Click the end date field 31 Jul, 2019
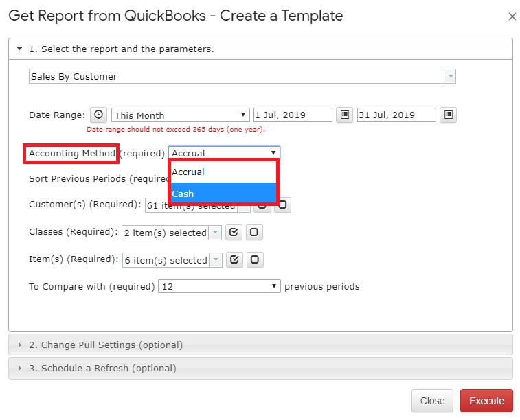 (396, 115)
